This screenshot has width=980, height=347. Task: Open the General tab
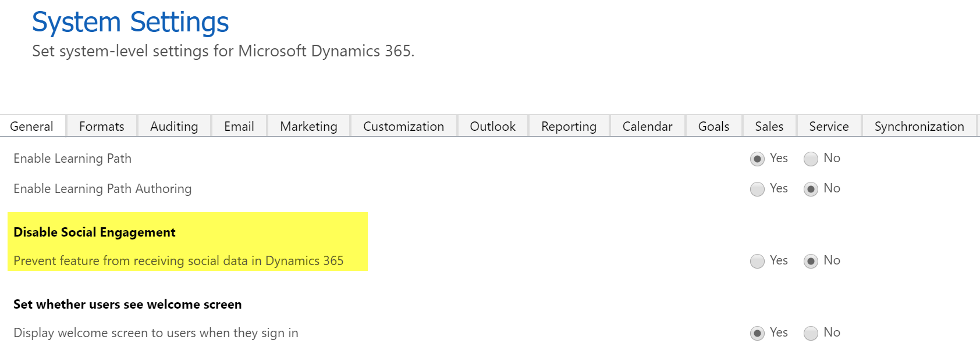[x=32, y=126]
